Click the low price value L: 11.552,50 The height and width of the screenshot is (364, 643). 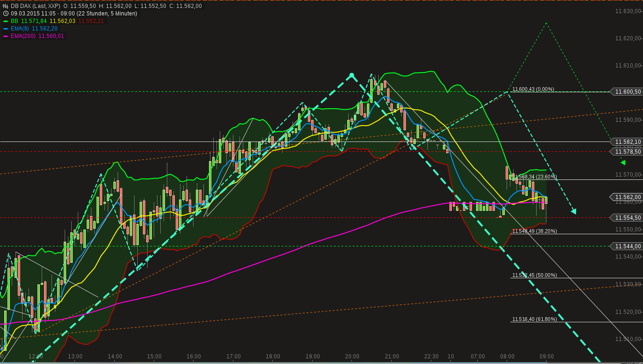tap(150, 6)
